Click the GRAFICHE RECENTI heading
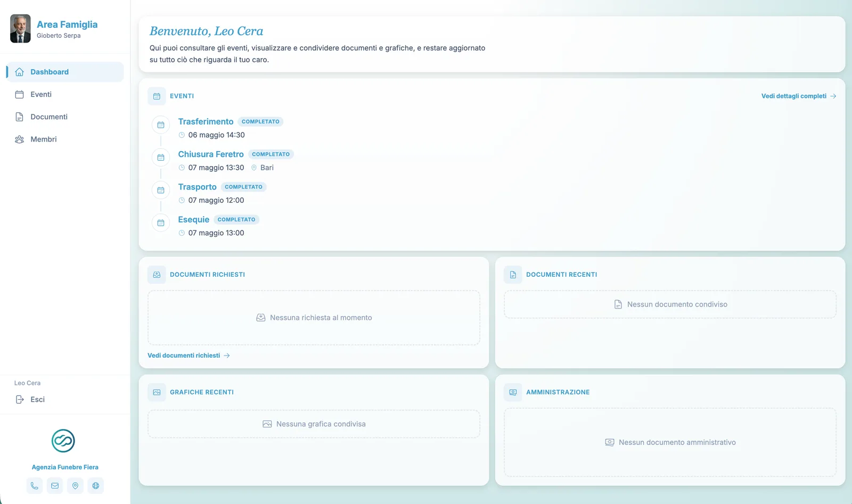The width and height of the screenshot is (852, 504). point(202,392)
